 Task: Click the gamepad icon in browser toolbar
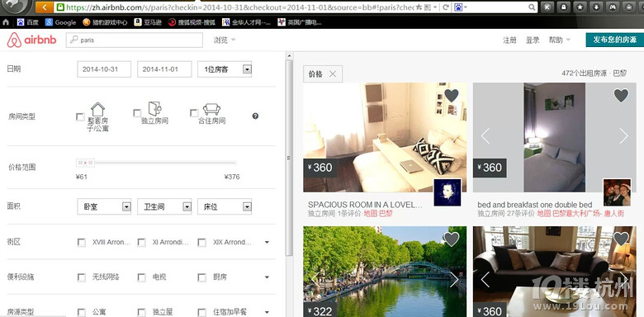(613, 7)
